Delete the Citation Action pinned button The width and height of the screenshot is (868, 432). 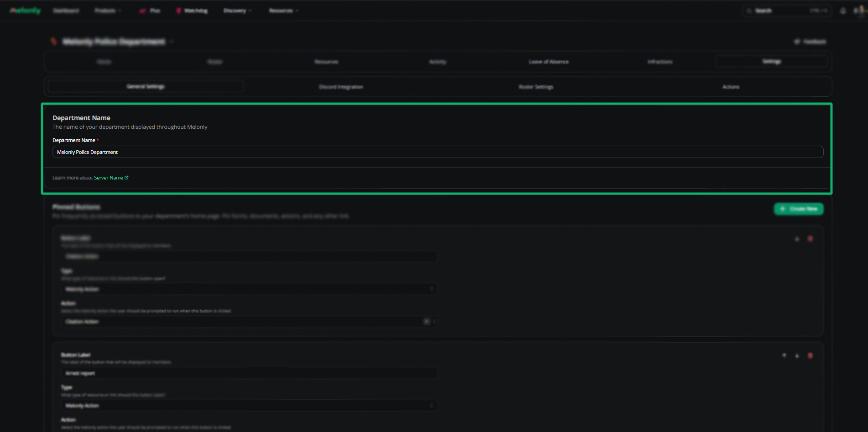(x=810, y=239)
